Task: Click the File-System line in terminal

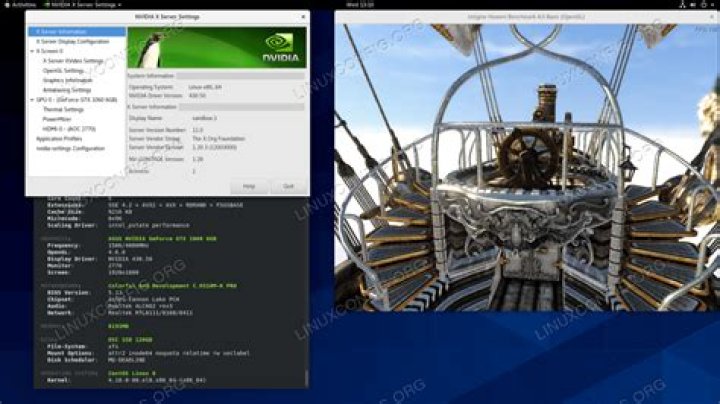Action: [83, 347]
